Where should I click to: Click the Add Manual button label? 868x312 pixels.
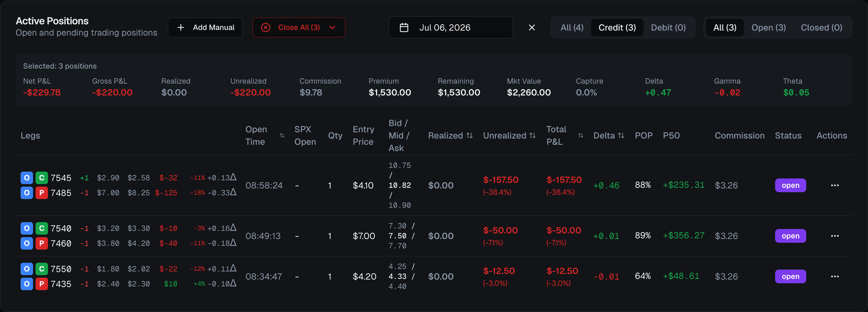click(214, 27)
